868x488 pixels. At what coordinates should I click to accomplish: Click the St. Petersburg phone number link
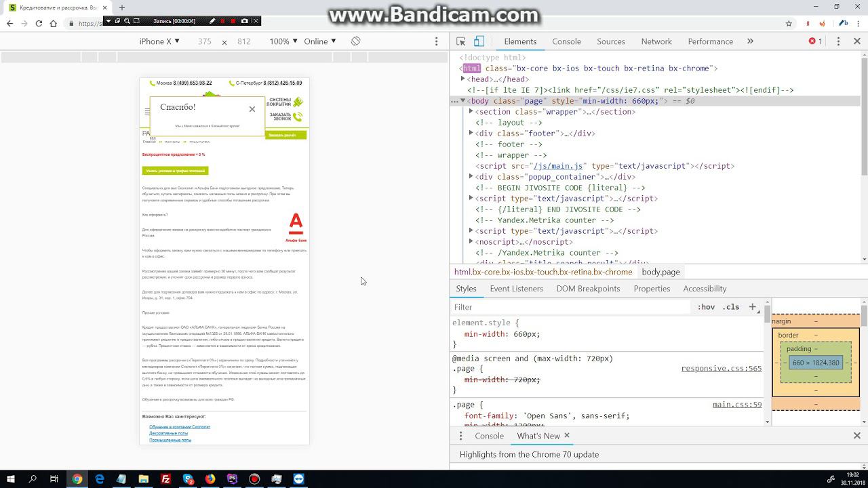click(283, 83)
